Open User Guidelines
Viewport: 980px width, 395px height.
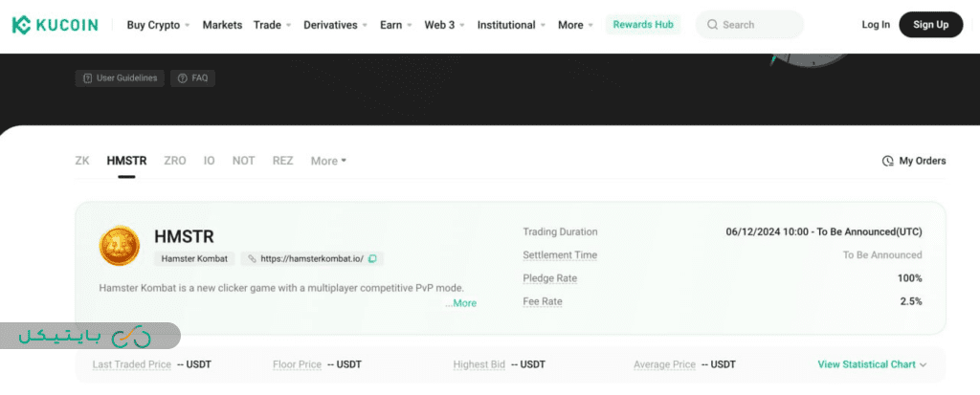tap(120, 78)
